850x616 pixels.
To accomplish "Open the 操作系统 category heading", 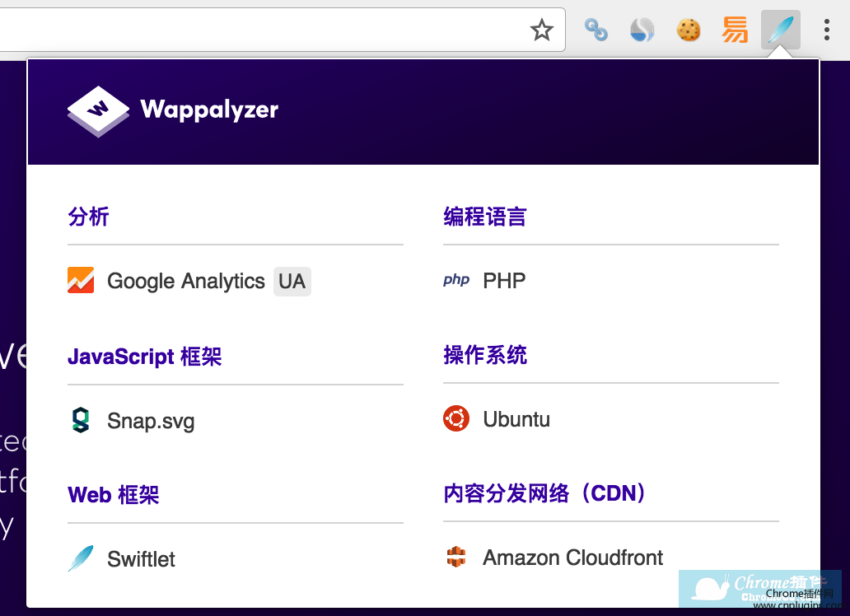I will click(x=485, y=355).
